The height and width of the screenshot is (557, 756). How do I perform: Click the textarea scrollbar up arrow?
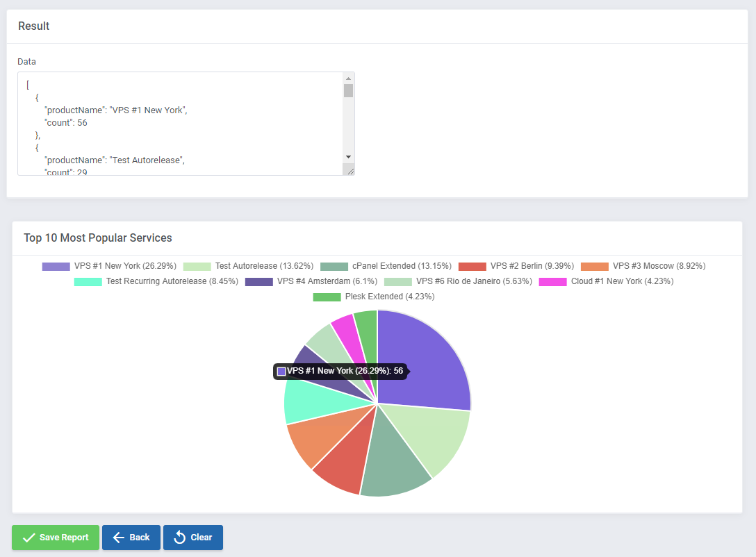click(x=349, y=78)
